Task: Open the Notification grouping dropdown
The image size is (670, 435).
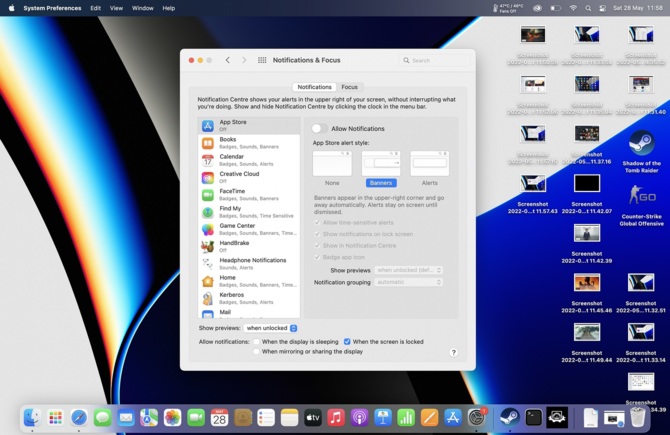Action: 408,282
